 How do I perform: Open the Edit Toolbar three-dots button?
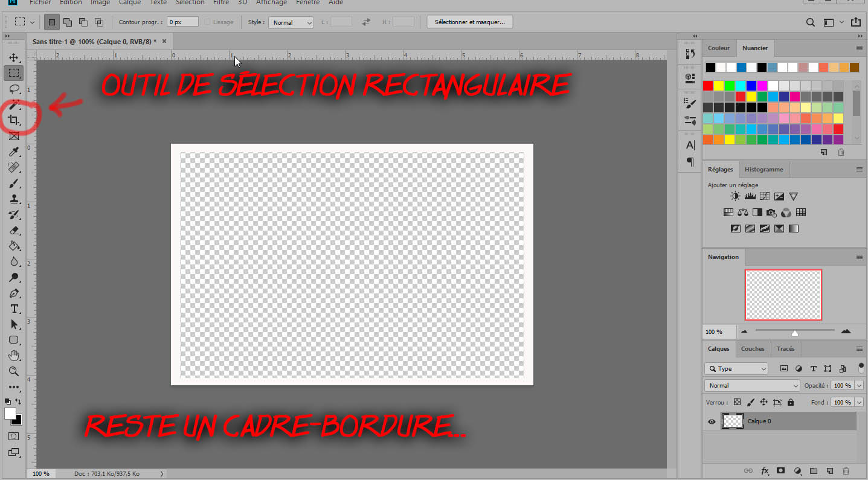[x=14, y=387]
